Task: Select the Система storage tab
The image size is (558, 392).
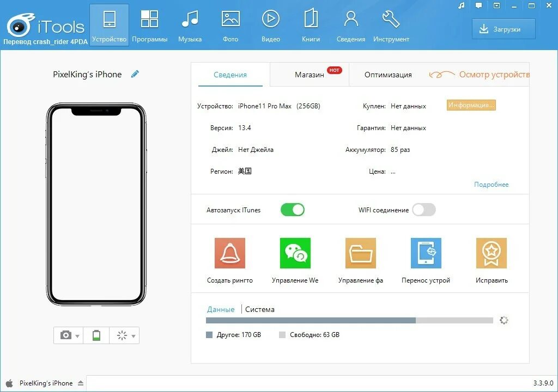Action: 260,309
